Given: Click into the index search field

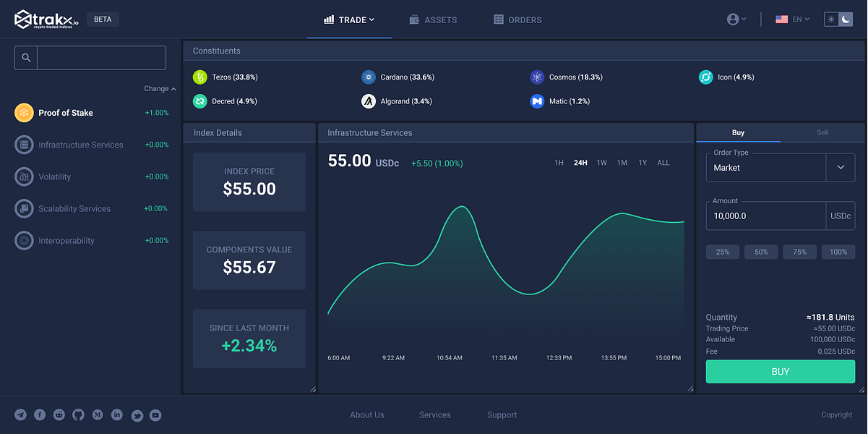Looking at the screenshot, I should coord(101,58).
